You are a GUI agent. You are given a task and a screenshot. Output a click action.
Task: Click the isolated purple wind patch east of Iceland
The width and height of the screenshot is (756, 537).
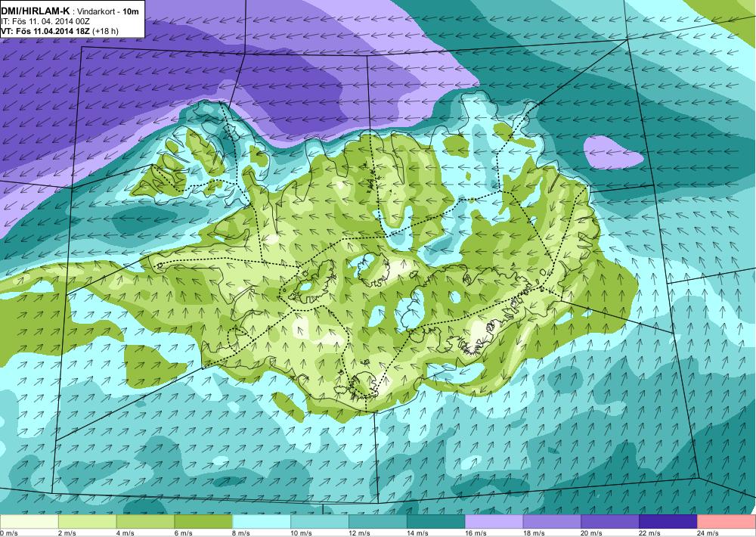coord(612,153)
